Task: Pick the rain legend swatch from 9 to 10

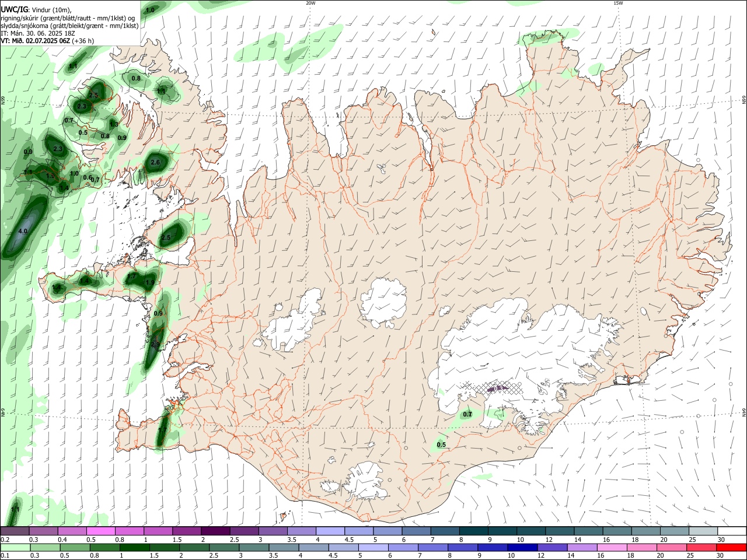Action: [x=493, y=547]
